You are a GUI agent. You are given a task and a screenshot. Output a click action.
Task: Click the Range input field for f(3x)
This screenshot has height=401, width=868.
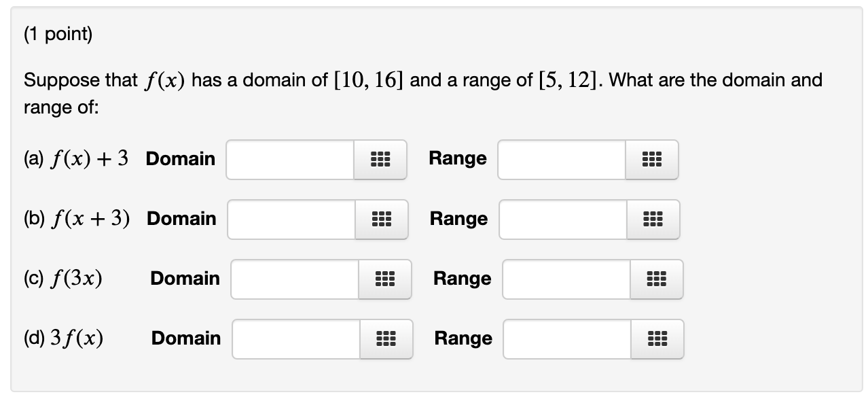pyautogui.click(x=565, y=279)
